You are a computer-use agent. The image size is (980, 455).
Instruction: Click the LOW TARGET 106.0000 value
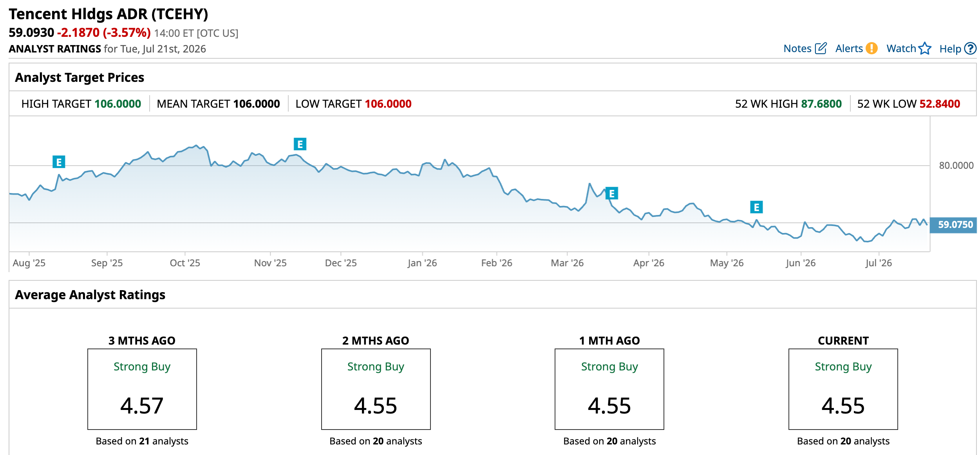388,104
